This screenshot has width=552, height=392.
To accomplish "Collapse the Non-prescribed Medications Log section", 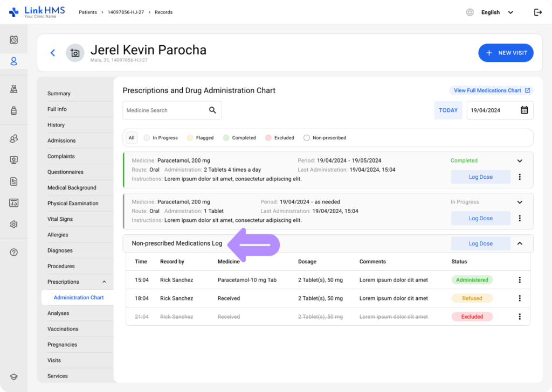I will pyautogui.click(x=520, y=243).
